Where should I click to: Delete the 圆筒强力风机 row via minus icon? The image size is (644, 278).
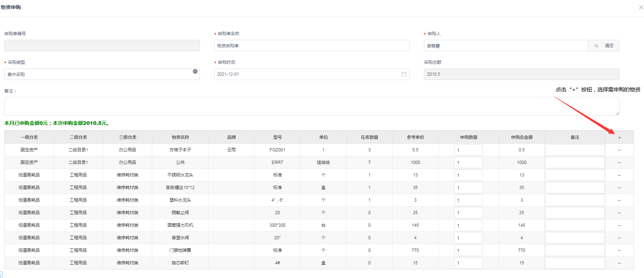[x=619, y=225]
